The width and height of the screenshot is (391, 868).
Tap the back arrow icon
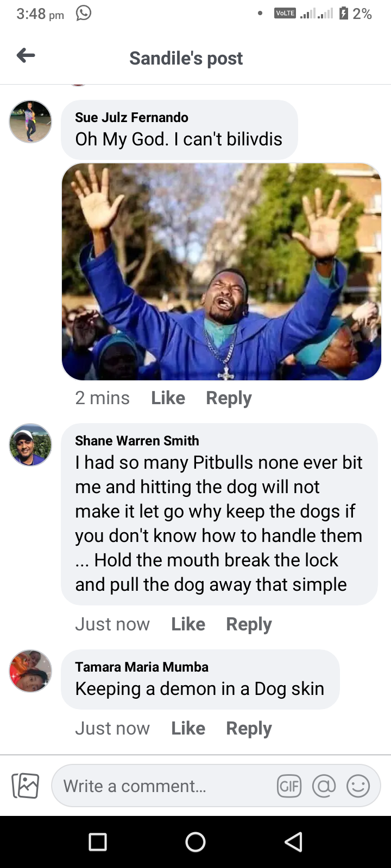26,55
